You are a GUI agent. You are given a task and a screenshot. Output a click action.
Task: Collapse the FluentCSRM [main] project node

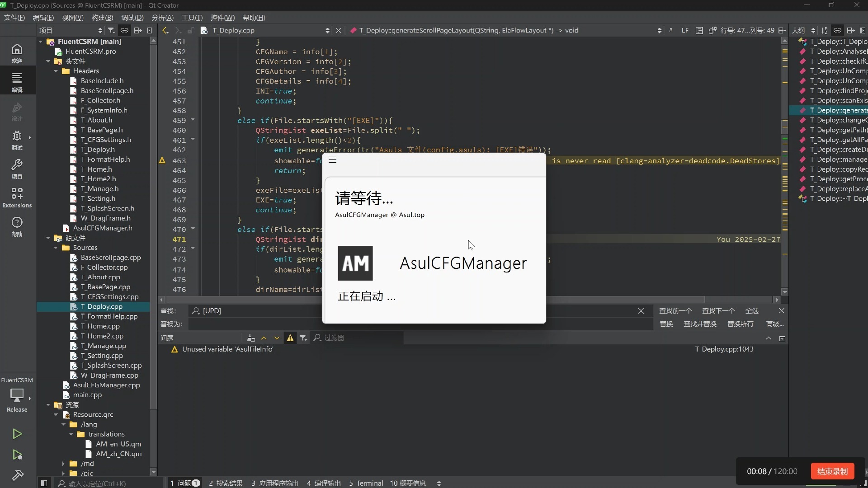41,42
